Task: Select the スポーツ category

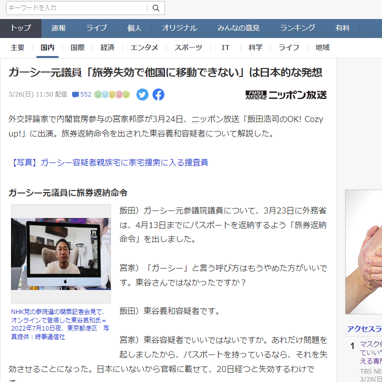Action: pos(188,48)
